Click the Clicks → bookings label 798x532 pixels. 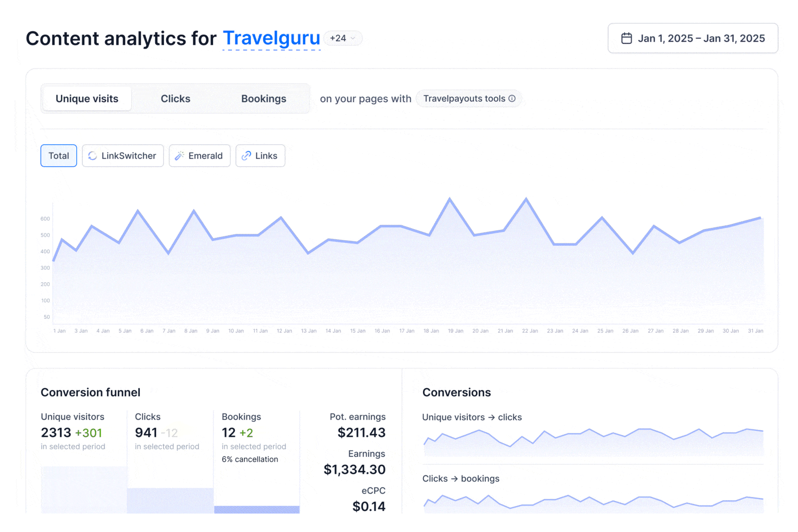click(461, 479)
